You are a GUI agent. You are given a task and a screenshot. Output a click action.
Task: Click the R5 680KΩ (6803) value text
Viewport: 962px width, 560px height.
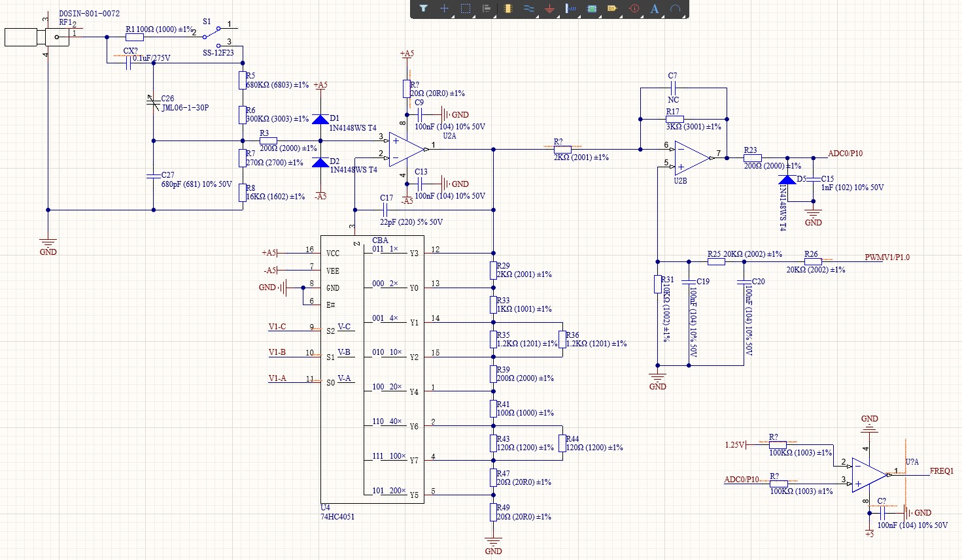(x=277, y=85)
